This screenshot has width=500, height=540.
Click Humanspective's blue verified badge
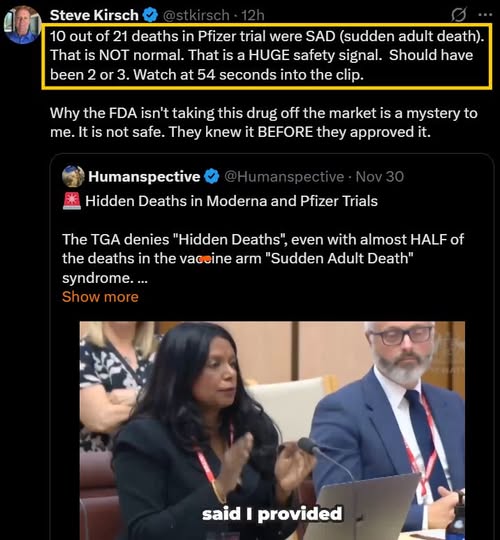[211, 176]
